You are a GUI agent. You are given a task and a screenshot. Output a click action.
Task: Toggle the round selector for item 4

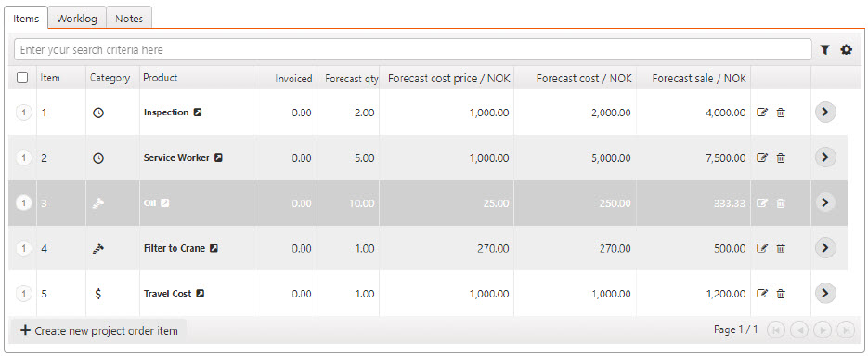(23, 248)
